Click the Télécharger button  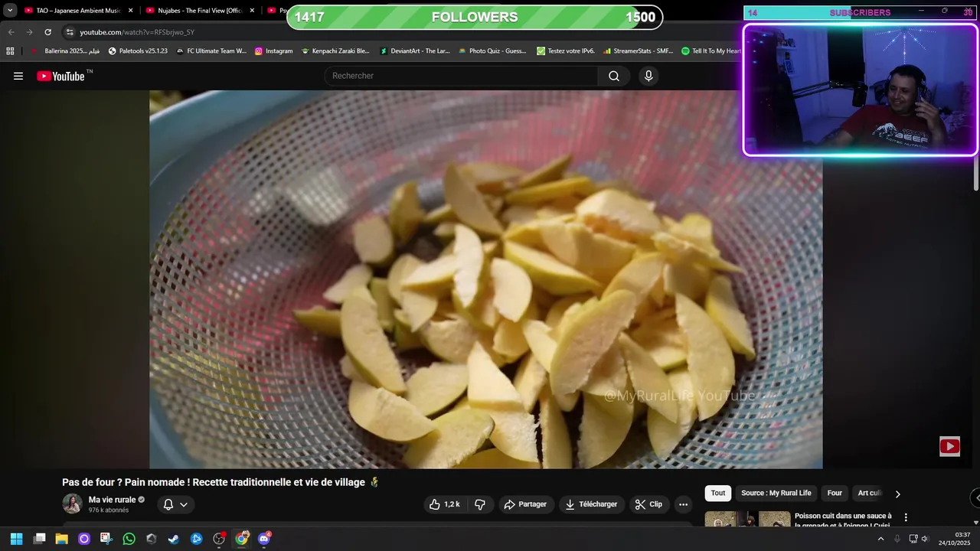591,504
